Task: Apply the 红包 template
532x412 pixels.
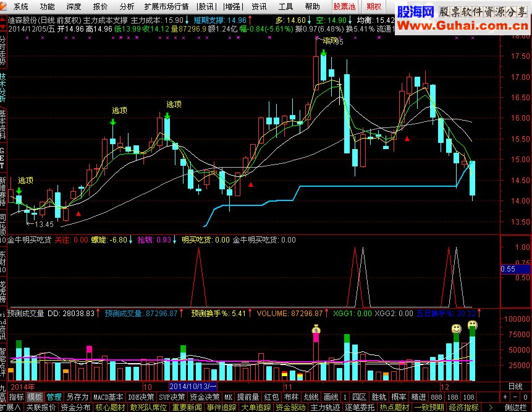Action: pos(271,397)
